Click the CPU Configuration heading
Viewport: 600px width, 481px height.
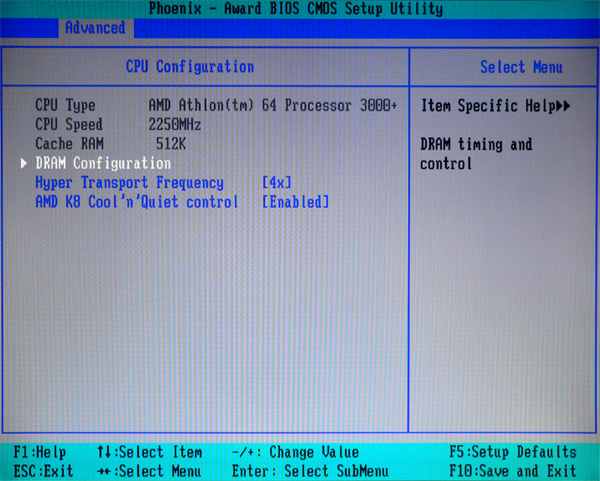190,67
